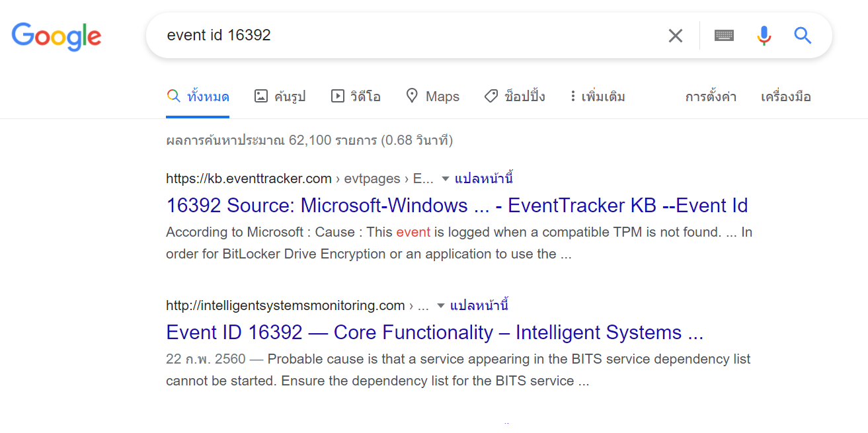
Task: Open the EventTracker KB result title
Action: point(457,206)
